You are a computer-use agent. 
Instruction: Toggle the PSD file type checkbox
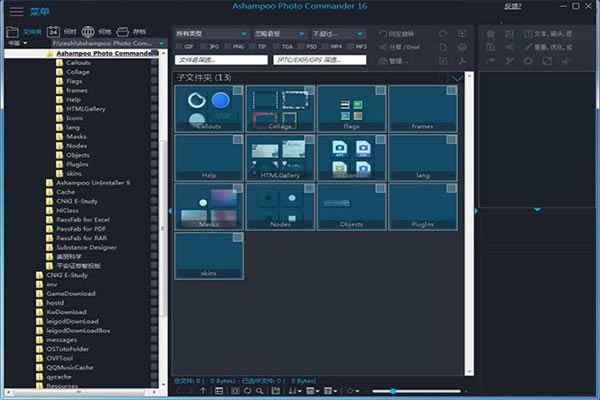pyautogui.click(x=302, y=47)
